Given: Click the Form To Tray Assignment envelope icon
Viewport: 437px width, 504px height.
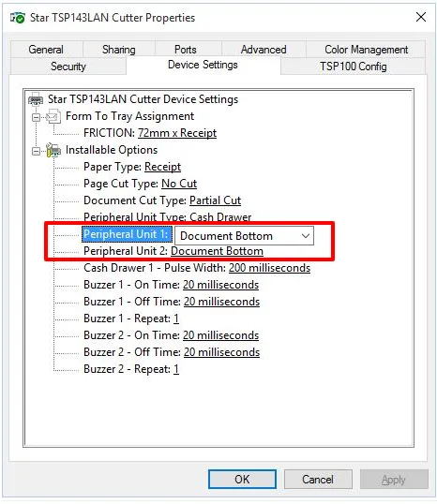Looking at the screenshot, I should 53,116.
